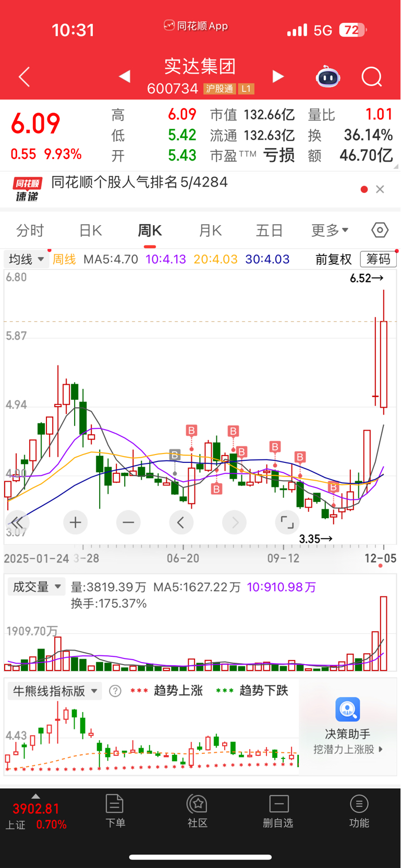Tap blue 30:4.03 MA legend

pyautogui.click(x=268, y=260)
